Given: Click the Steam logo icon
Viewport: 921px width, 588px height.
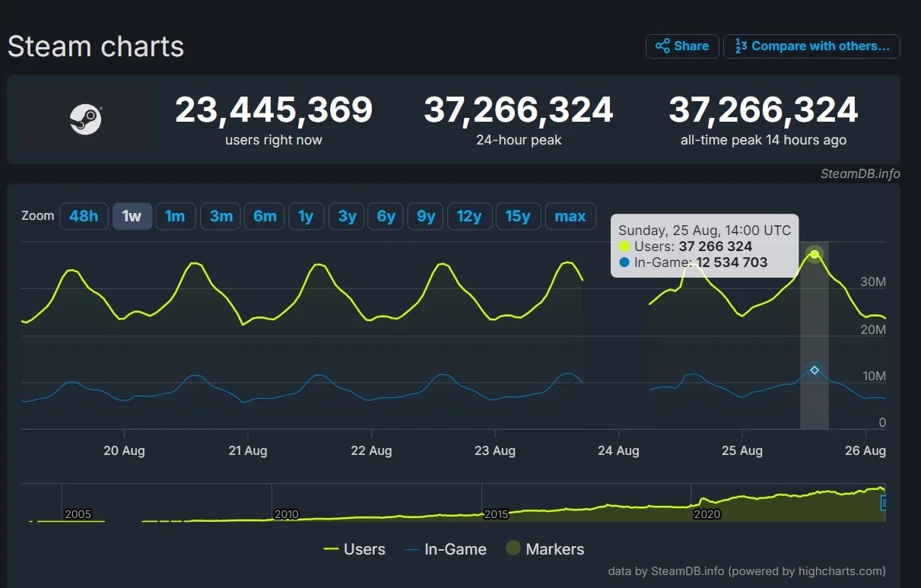Looking at the screenshot, I should (x=86, y=119).
